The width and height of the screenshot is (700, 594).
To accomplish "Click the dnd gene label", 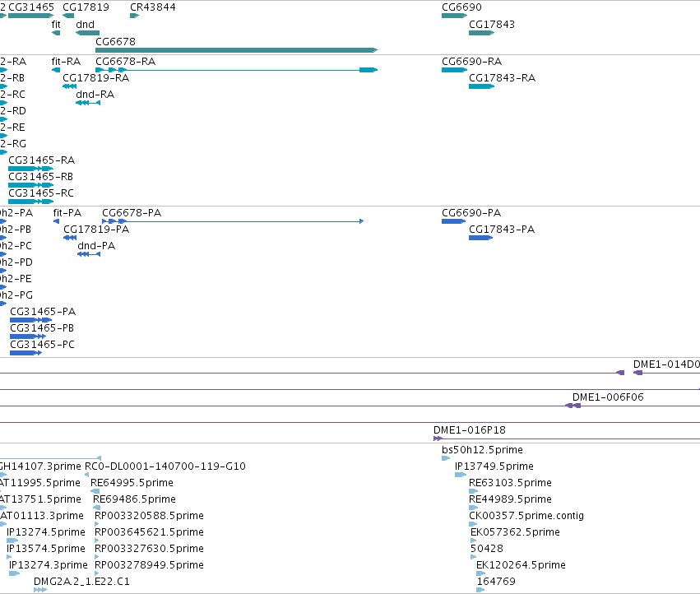I will pyautogui.click(x=85, y=25).
